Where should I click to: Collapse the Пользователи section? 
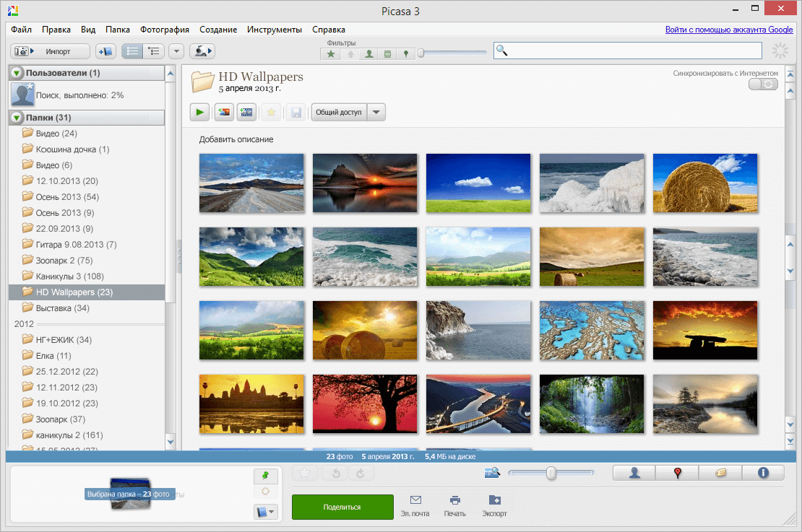17,73
